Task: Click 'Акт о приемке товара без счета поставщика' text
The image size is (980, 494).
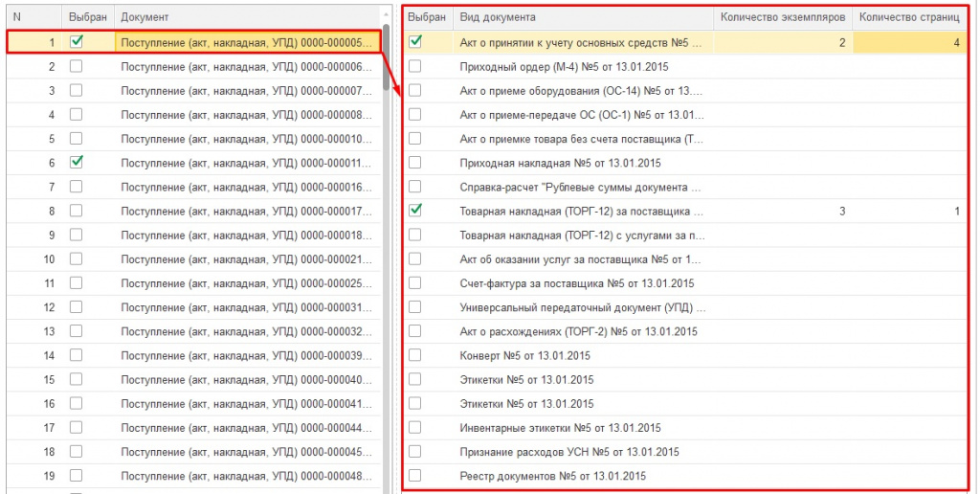Action: click(581, 139)
